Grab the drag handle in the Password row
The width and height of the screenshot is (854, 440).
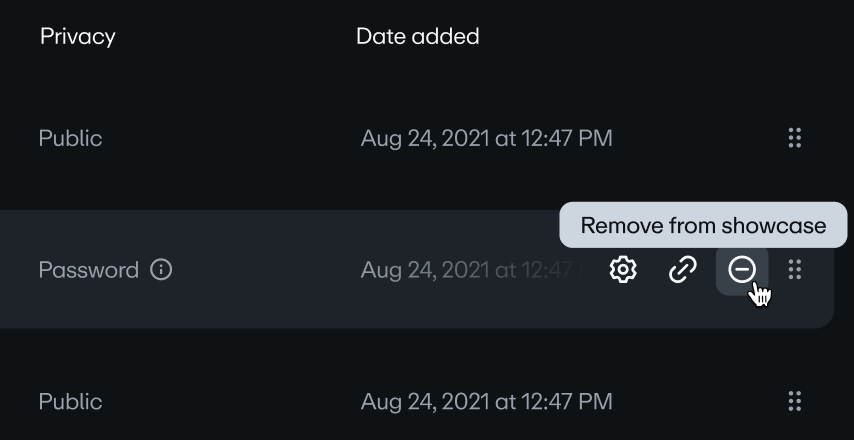click(x=795, y=269)
